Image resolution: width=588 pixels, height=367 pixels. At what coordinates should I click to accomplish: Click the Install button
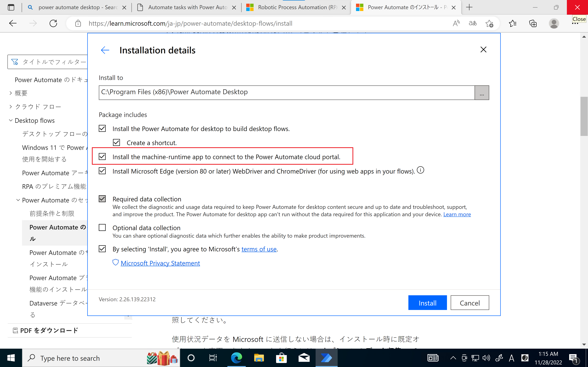coord(427,303)
